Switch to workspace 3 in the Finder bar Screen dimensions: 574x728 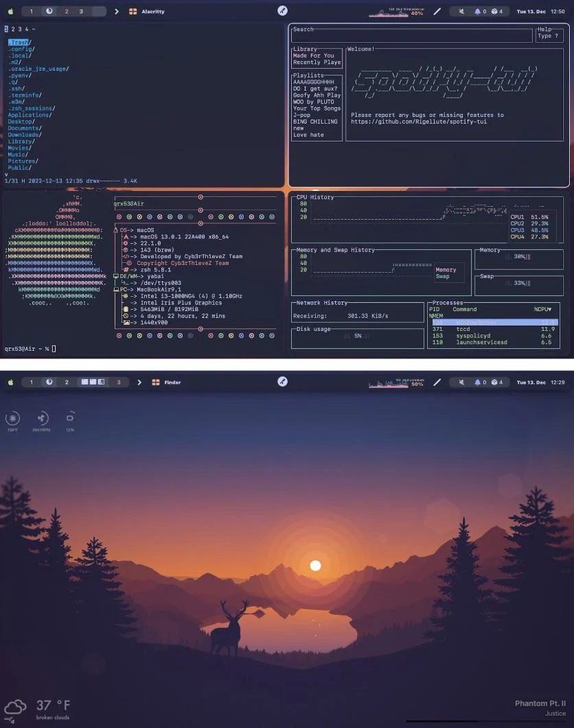pyautogui.click(x=118, y=382)
